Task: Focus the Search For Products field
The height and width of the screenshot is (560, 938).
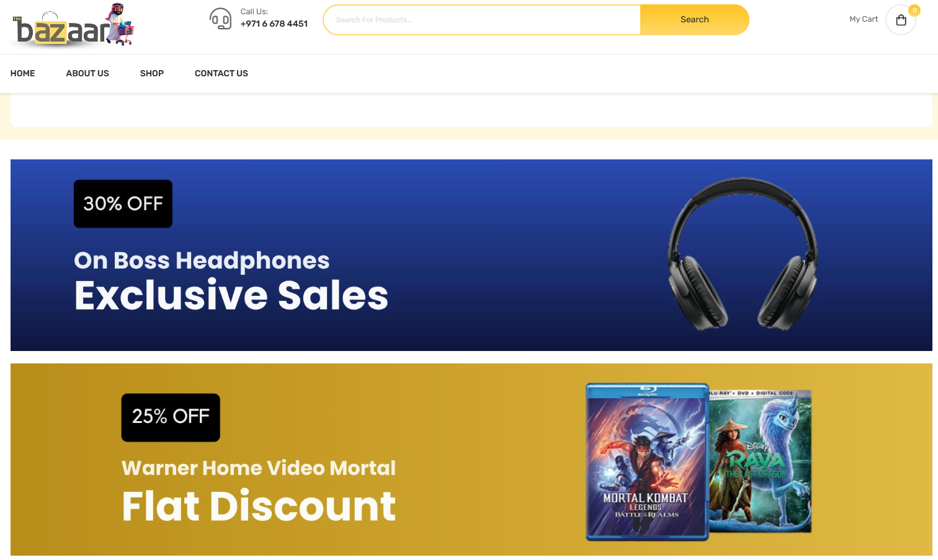Action: pyautogui.click(x=482, y=20)
